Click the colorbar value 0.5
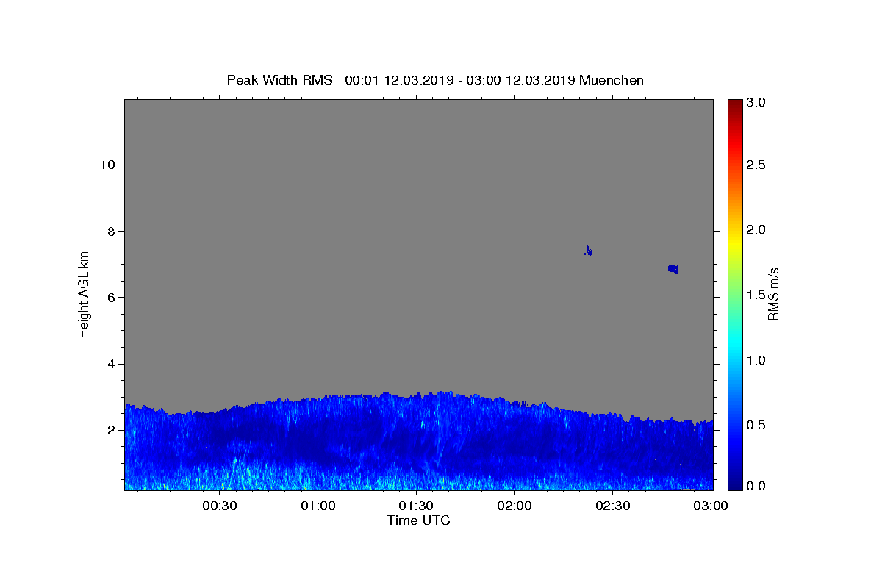This screenshot has width=882, height=588. point(757,425)
